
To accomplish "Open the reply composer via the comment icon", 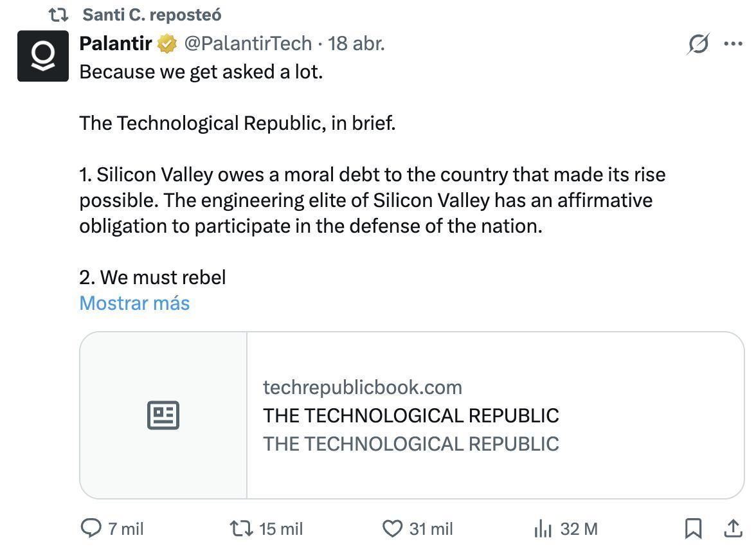I will tap(91, 528).
